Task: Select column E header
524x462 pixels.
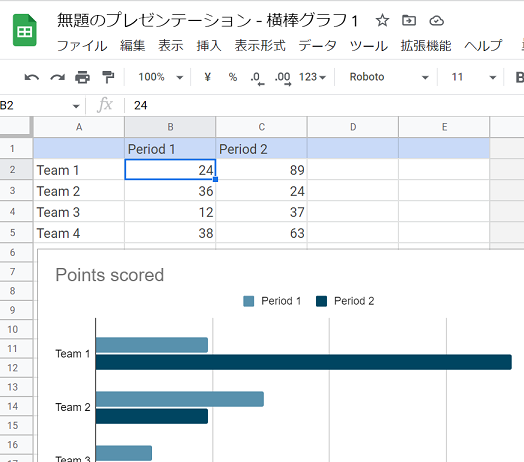Action: click(444, 127)
